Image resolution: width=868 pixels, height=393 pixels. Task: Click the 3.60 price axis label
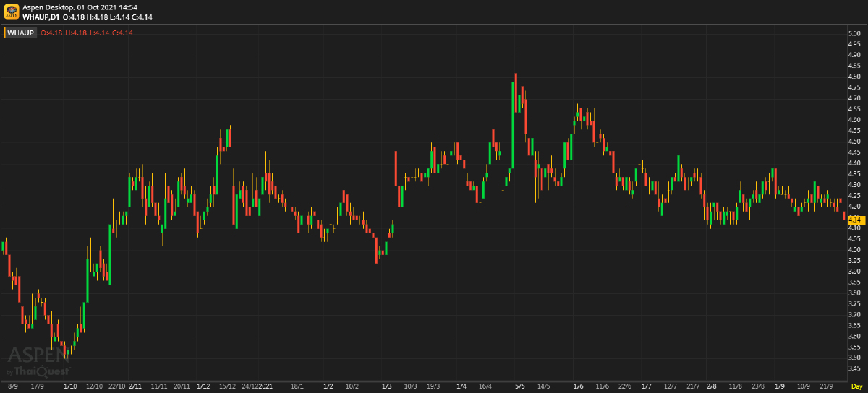click(x=854, y=337)
